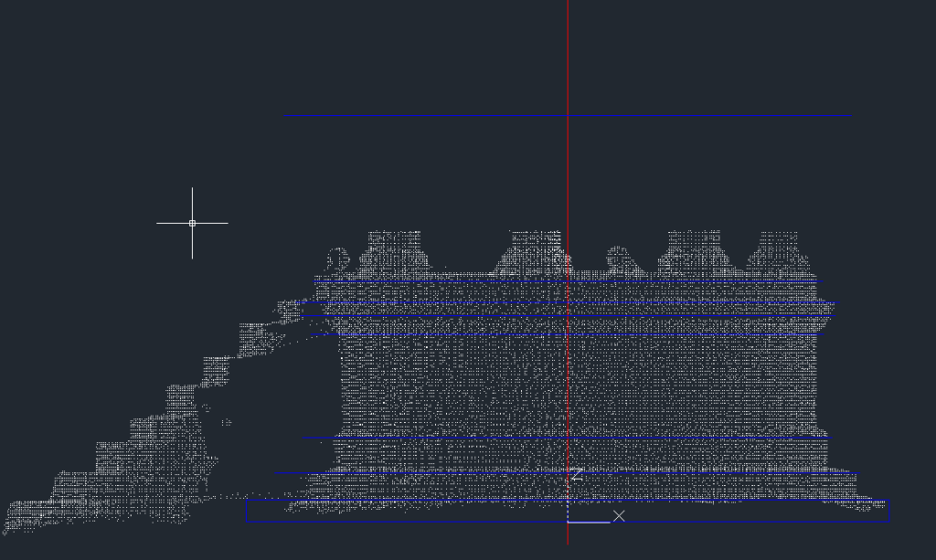Click the small isolated point cluster left of wall

[x=226, y=422]
